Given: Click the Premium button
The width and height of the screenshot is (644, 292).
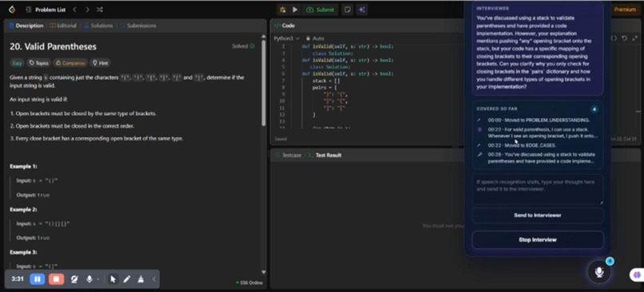Looking at the screenshot, I should [x=624, y=10].
